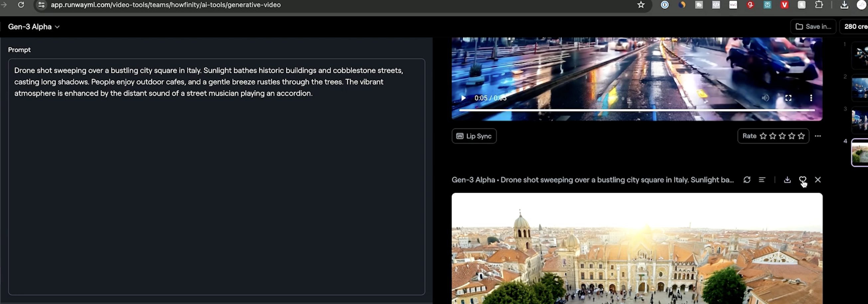868x304 pixels.
Task: Enter fullscreen on the rainy street video
Action: (788, 98)
